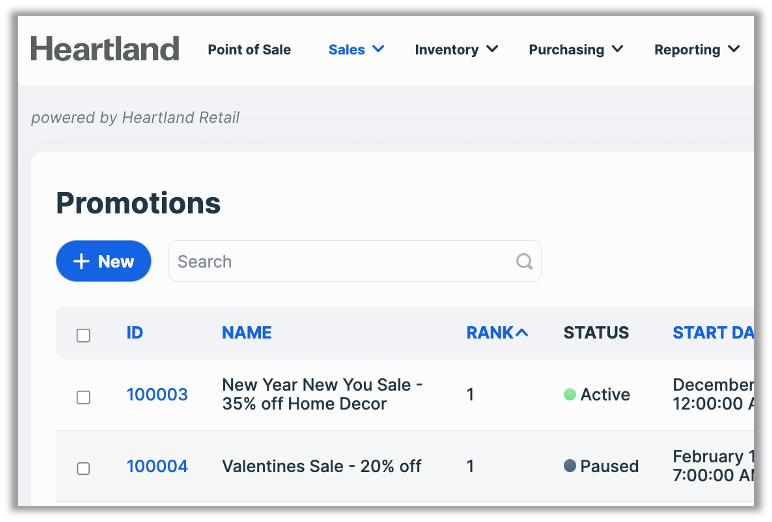This screenshot has height=522, width=772.
Task: Open promotion ID 100003
Action: click(157, 395)
